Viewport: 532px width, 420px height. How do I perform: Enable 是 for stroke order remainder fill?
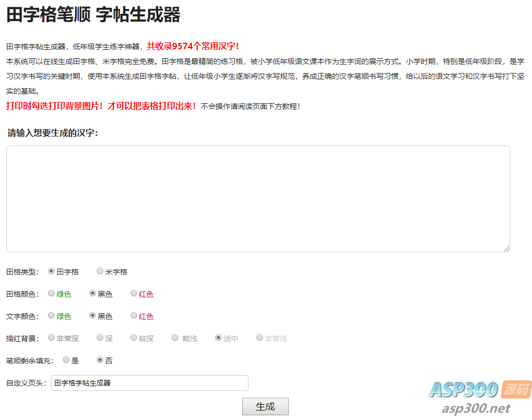coord(66,360)
